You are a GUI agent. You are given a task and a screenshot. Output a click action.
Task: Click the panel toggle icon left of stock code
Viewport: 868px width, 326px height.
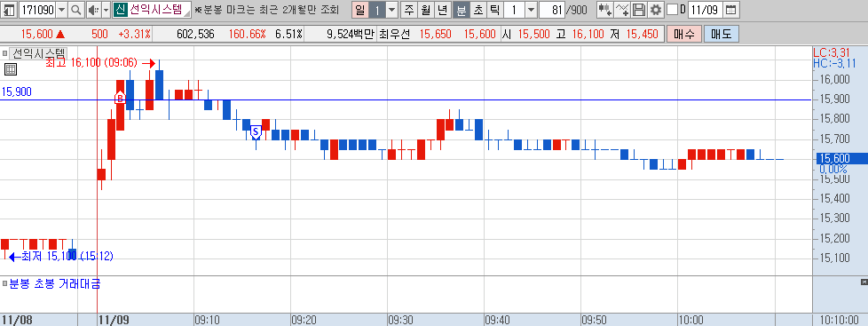click(10, 10)
